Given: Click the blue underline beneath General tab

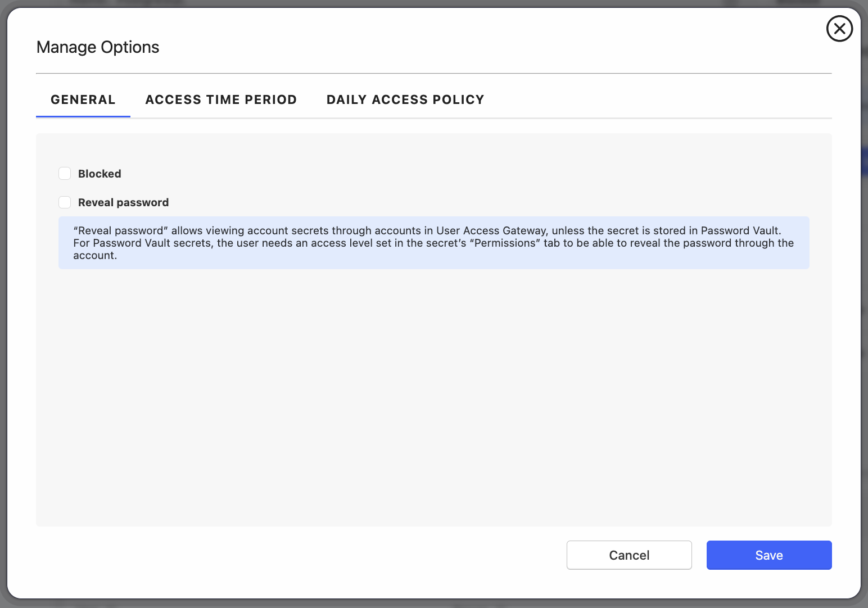Looking at the screenshot, I should 83,116.
